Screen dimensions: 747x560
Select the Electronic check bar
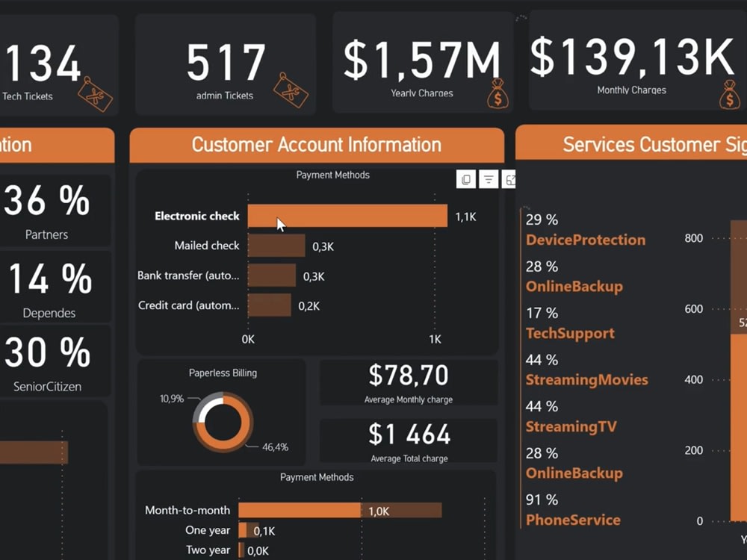[347, 216]
